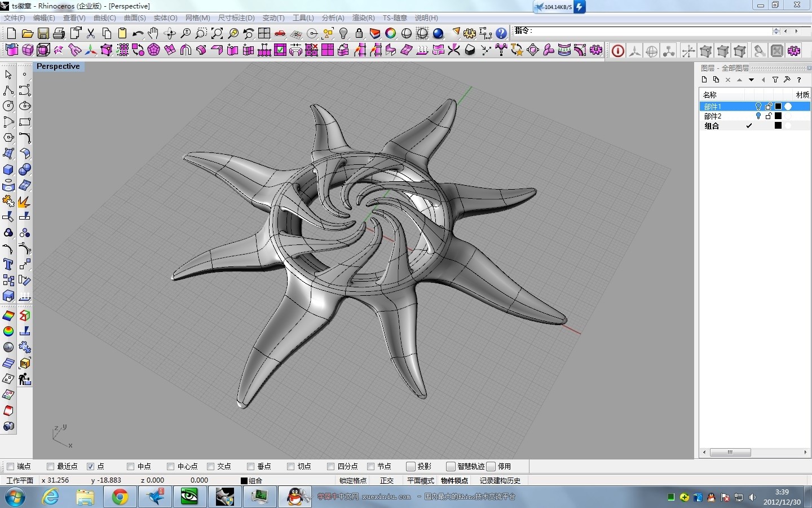
Task: Select the pointer selection tool
Action: 8,74
